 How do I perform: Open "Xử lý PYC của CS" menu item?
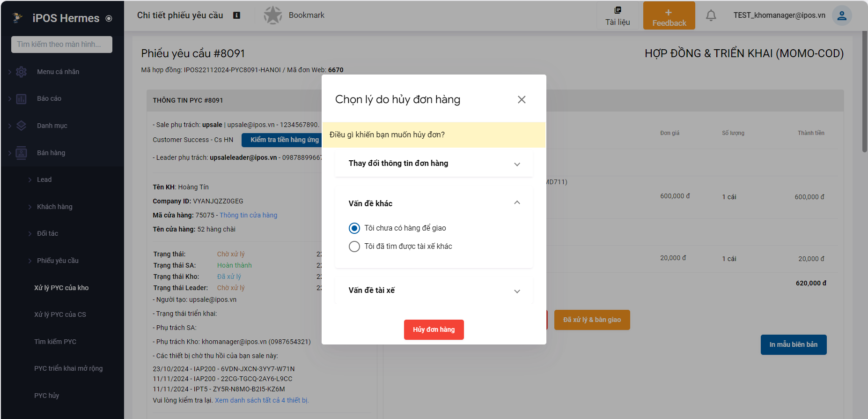point(60,314)
